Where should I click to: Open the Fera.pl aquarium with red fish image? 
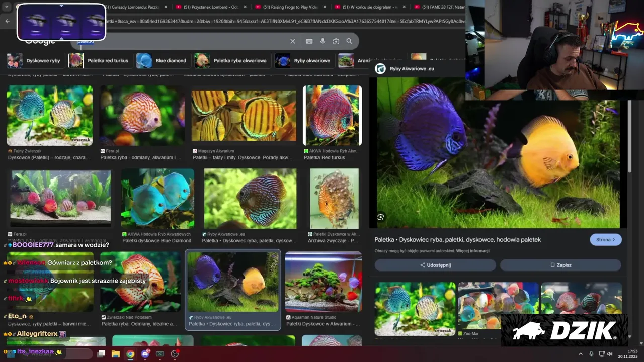pos(60,198)
